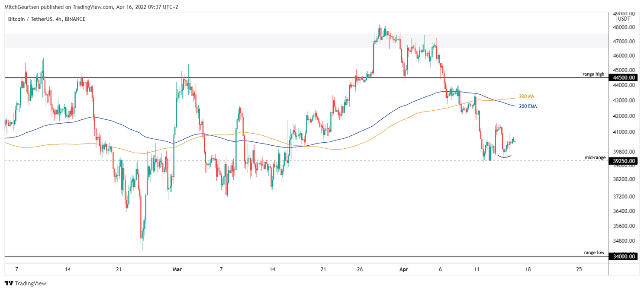Viewport: 644px width, 291px height.
Task: Click the 36400.00 price axis value
Action: coord(624,211)
